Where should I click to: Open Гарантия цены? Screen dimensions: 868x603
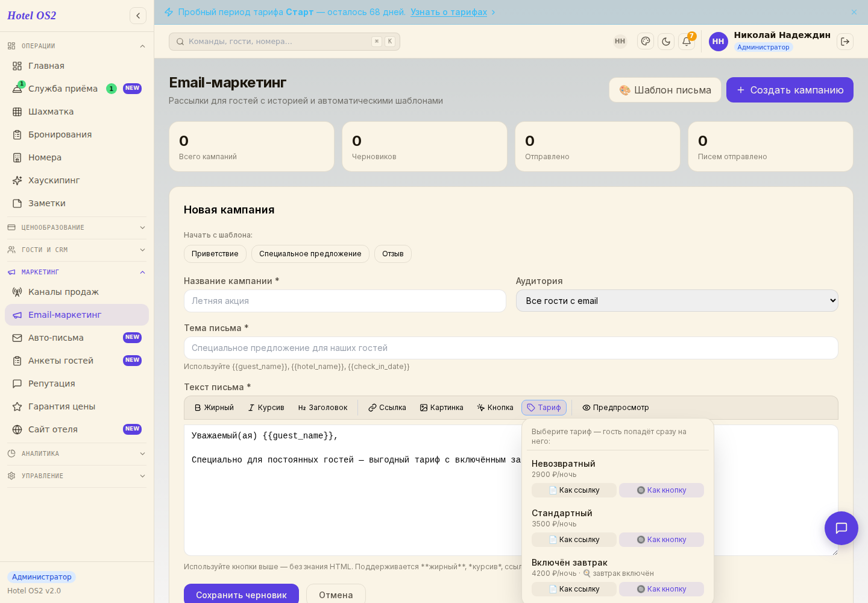tap(77, 406)
